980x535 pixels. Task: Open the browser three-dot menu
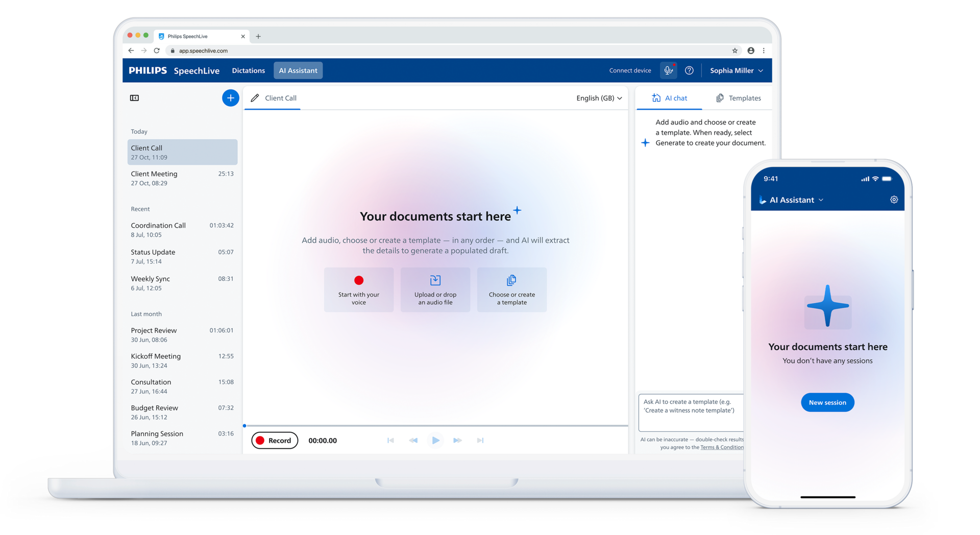coord(764,51)
